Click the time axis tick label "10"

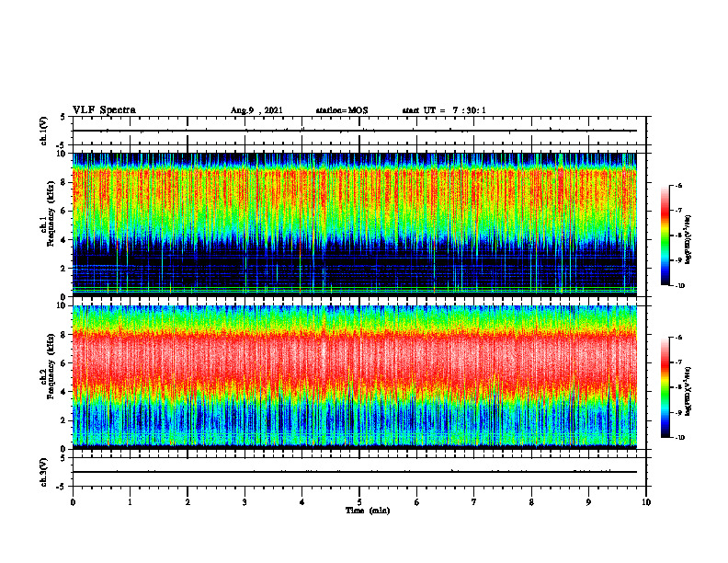click(646, 502)
